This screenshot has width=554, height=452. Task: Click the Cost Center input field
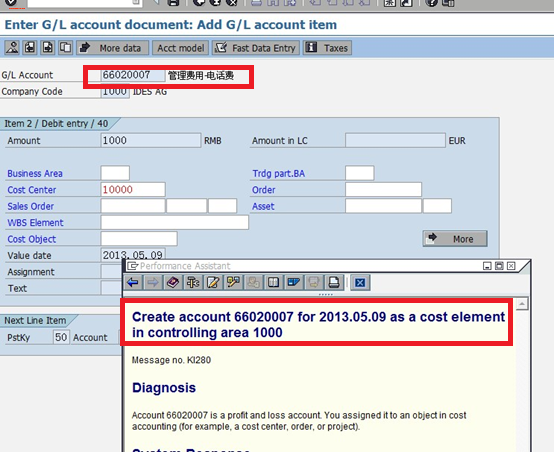point(133,190)
